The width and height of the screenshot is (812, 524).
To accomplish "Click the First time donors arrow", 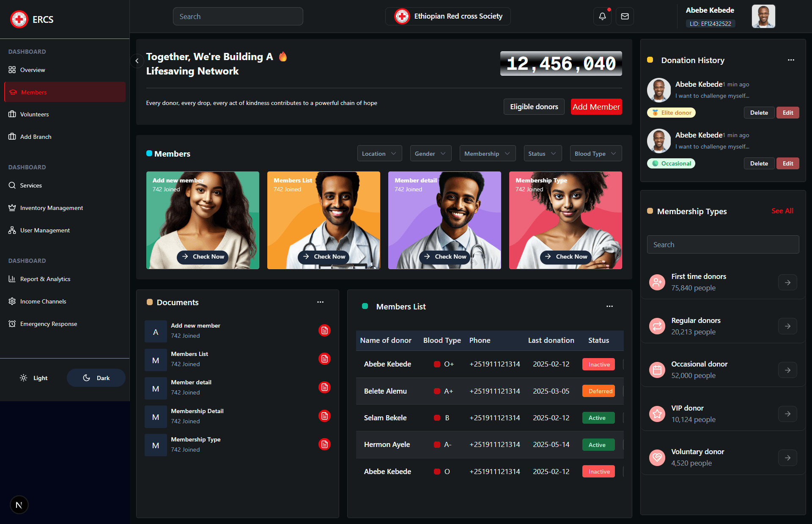I will 787,282.
